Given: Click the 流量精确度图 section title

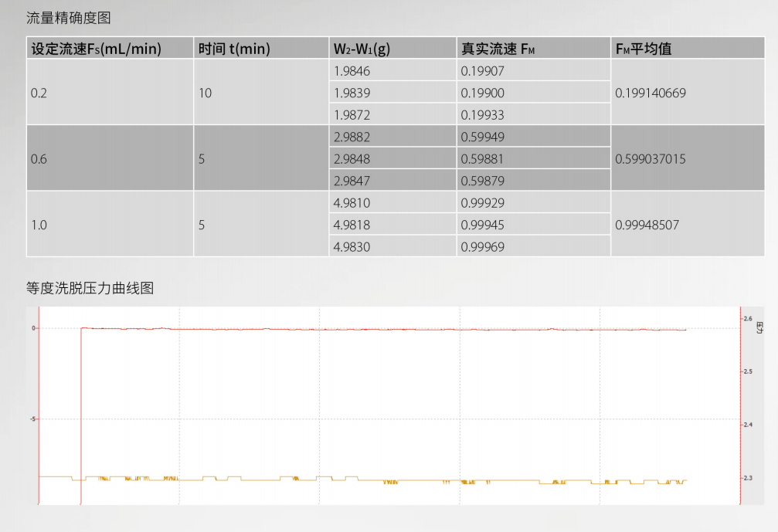Looking at the screenshot, I should 69,18.
